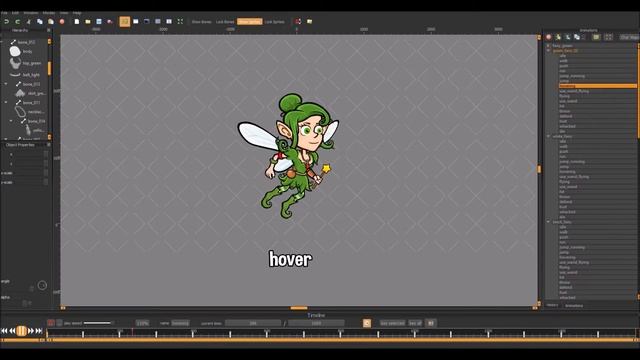Click the orange canvas horizontal scrollbar thumb

point(299,308)
